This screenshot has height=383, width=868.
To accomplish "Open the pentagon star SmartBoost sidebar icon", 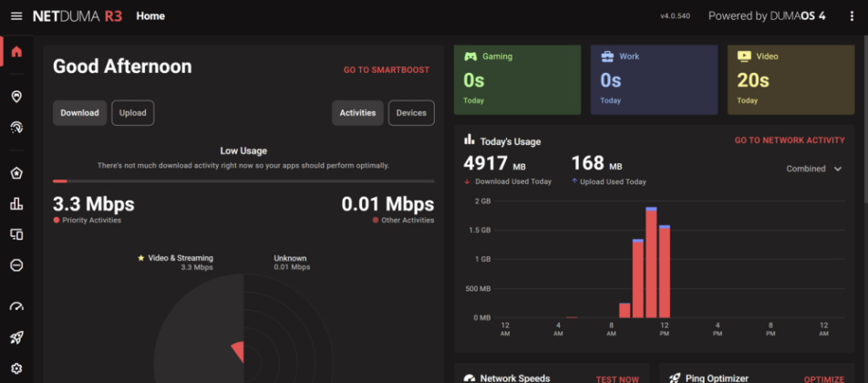I will tap(16, 173).
